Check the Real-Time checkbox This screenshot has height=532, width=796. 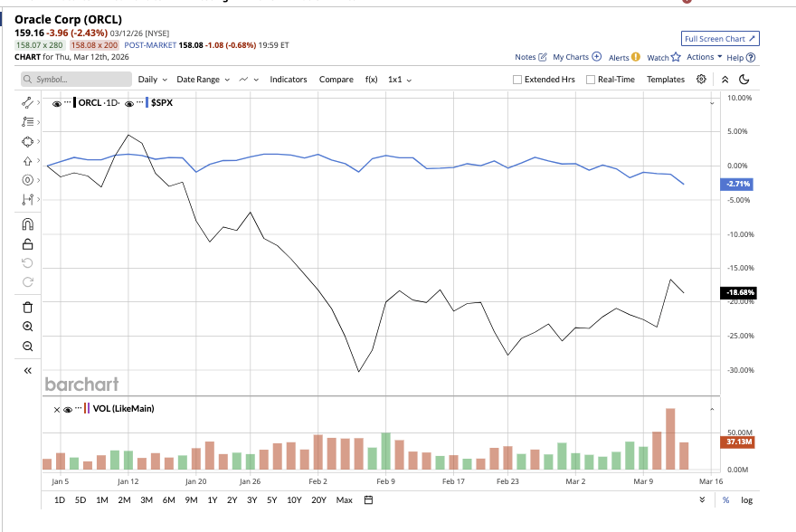591,80
